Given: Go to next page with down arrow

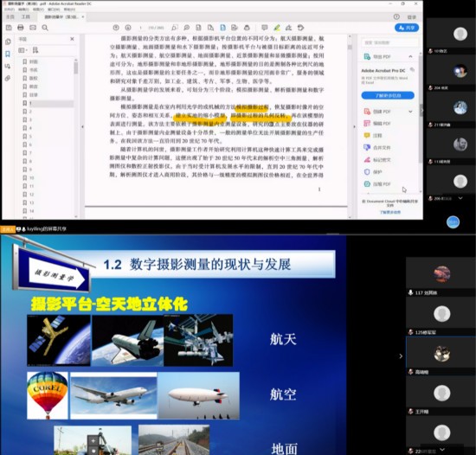Looking at the screenshot, I should 128,28.
